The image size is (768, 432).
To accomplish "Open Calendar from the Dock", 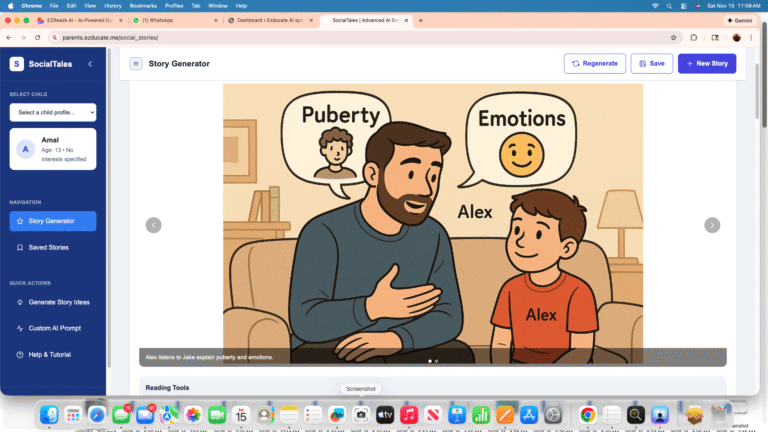I will click(241, 415).
